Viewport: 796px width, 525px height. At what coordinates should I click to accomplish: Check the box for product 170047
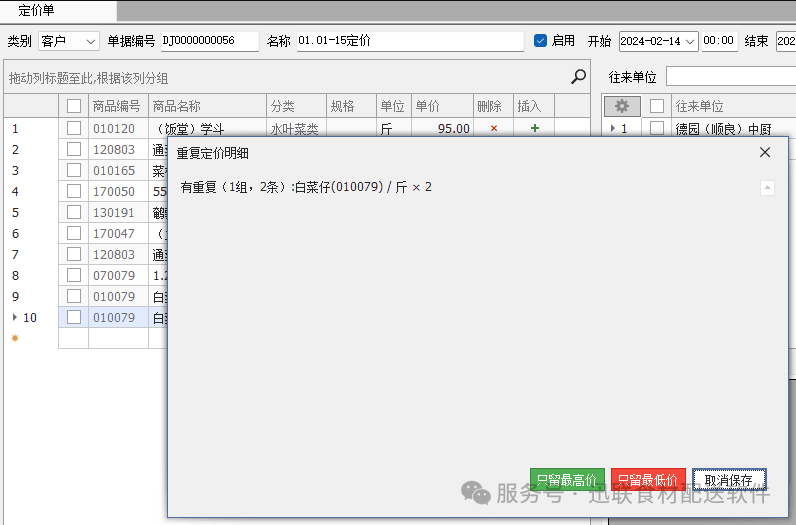tap(74, 233)
